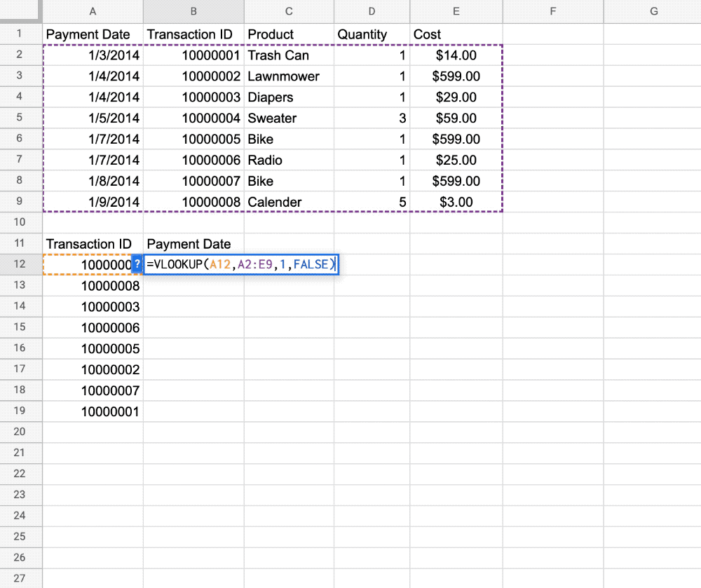Select column header E
The image size is (701, 588).
point(456,11)
